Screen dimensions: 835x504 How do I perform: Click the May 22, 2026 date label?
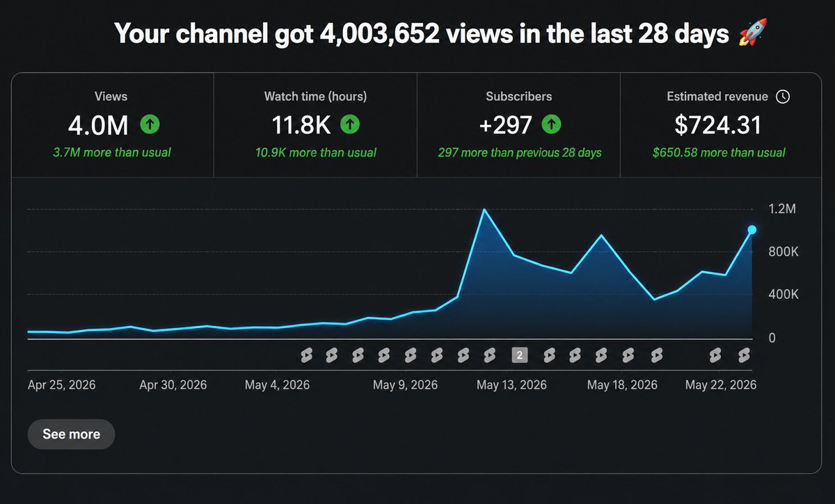(x=720, y=384)
